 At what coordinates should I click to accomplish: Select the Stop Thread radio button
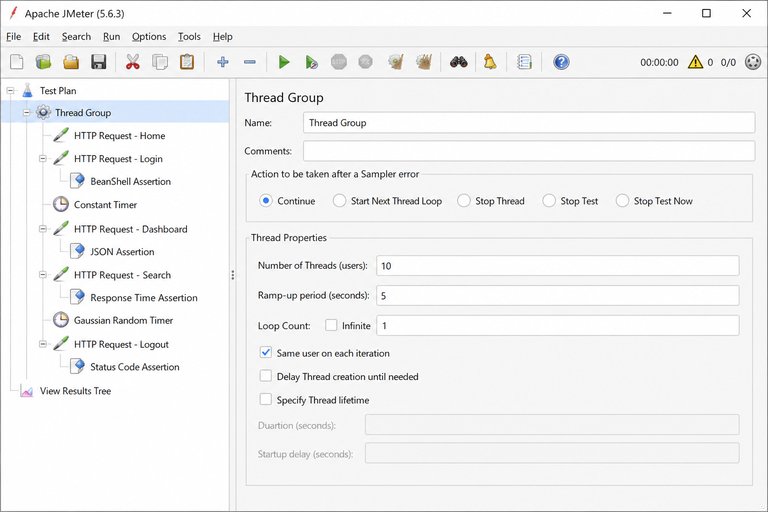[464, 201]
